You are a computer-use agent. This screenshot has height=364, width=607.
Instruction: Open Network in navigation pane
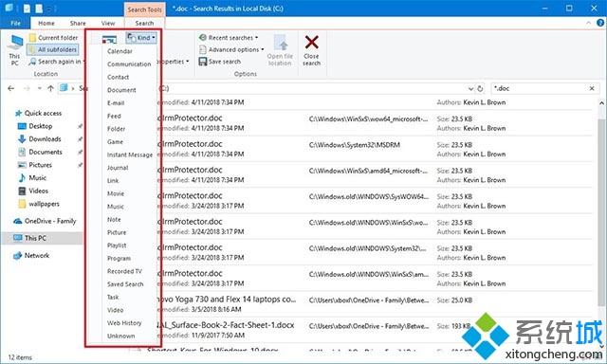(31, 255)
